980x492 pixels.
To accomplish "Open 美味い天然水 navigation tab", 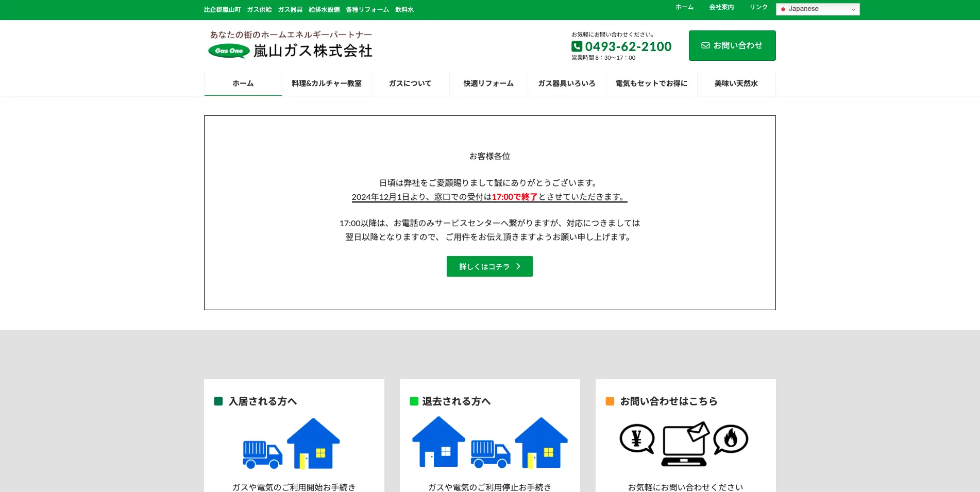I will 736,83.
